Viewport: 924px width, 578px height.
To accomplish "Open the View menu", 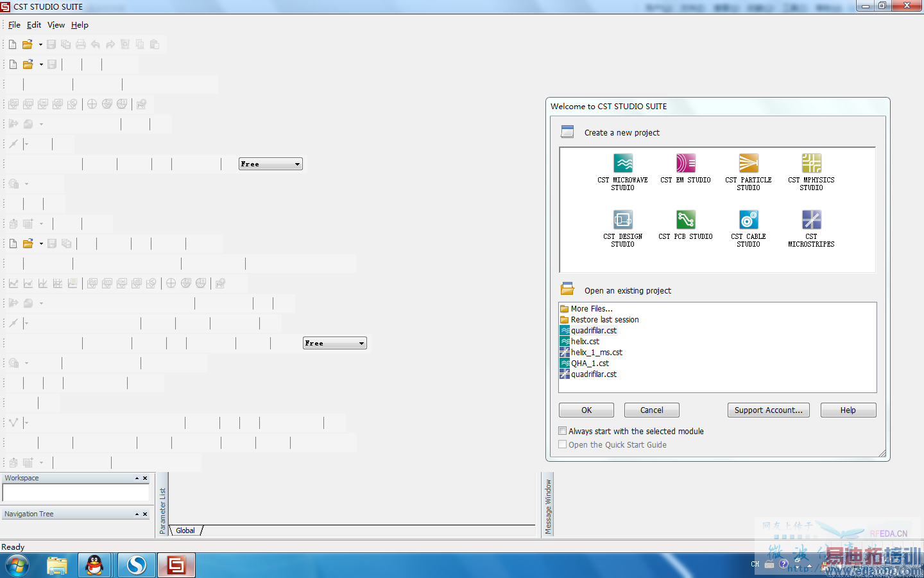I will tap(56, 25).
